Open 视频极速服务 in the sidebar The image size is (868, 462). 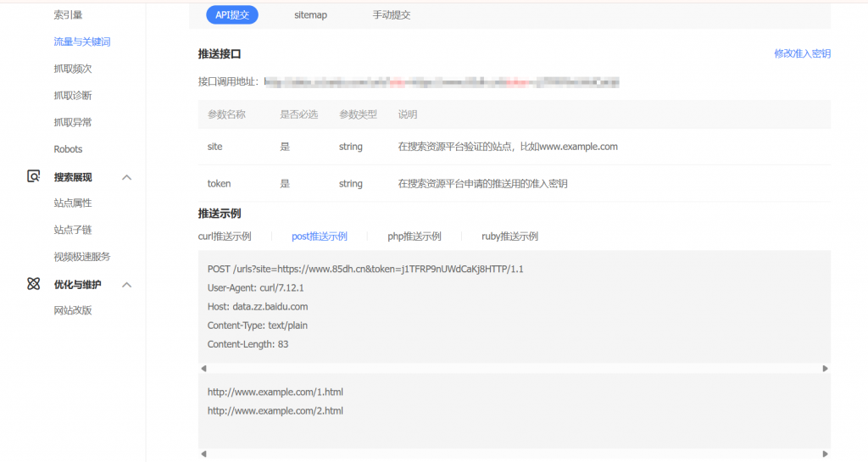point(82,257)
